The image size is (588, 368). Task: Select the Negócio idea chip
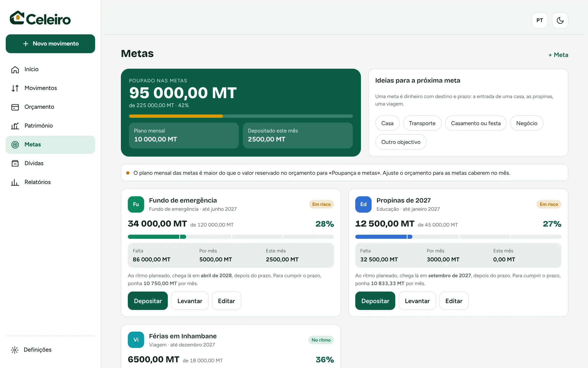coord(526,123)
